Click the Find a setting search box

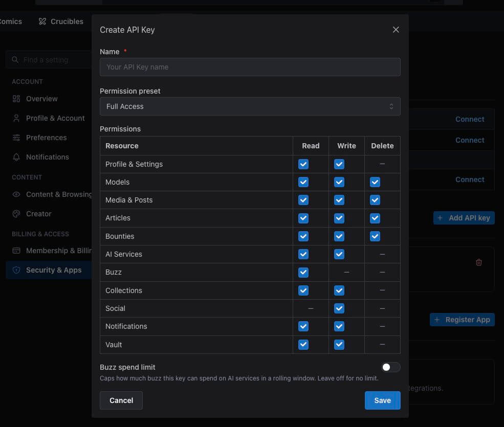coord(49,60)
